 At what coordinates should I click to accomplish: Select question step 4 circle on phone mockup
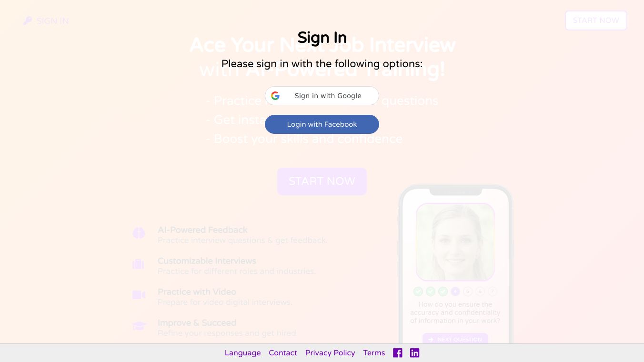coord(455,292)
